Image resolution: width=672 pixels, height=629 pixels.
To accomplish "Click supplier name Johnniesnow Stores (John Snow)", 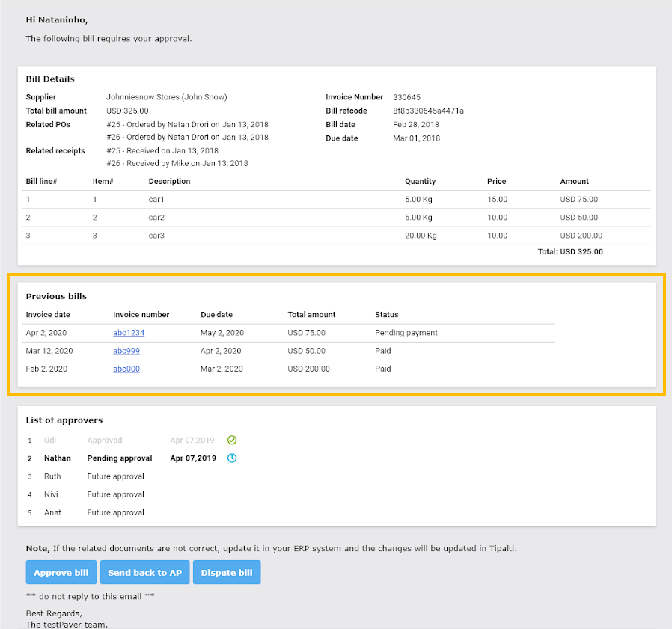I will coord(167,97).
